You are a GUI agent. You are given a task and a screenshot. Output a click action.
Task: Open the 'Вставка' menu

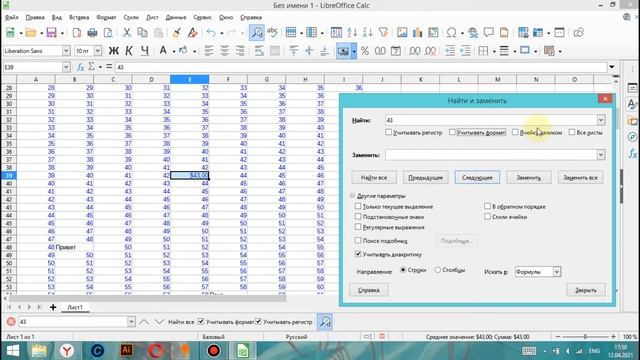pyautogui.click(x=79, y=17)
